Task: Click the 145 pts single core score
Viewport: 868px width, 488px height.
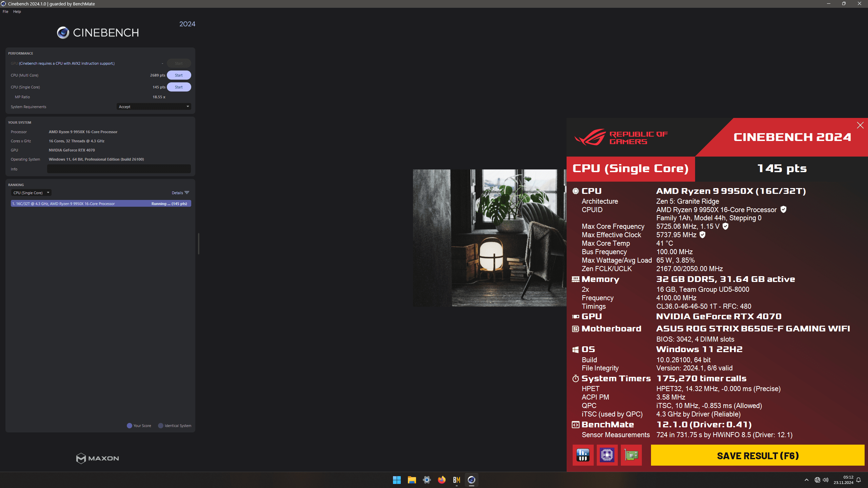Action: (159, 87)
